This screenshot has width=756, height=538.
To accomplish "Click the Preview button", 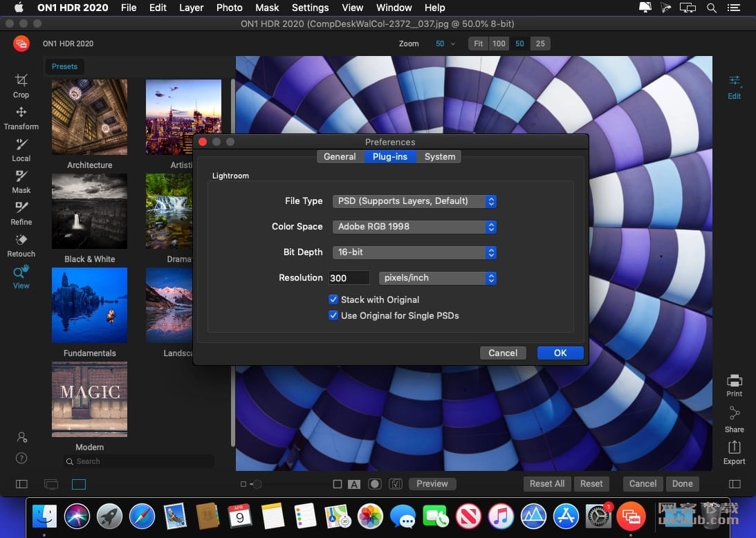I will 432,483.
